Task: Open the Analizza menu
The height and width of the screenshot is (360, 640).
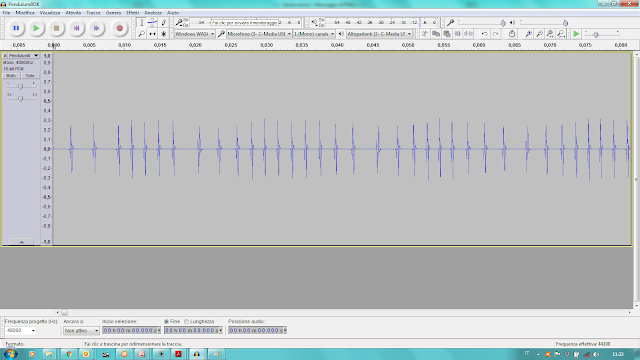Action: tap(153, 13)
